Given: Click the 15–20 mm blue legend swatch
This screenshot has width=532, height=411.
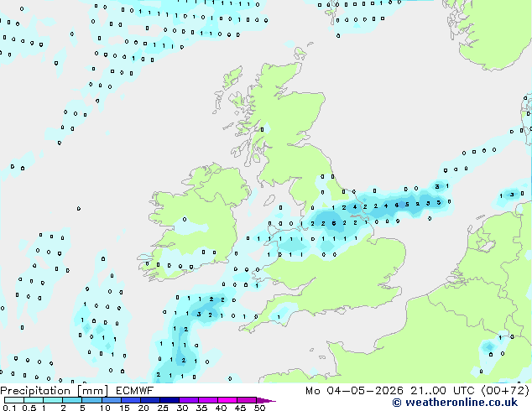Looking at the screenshot, I should coord(131,400).
